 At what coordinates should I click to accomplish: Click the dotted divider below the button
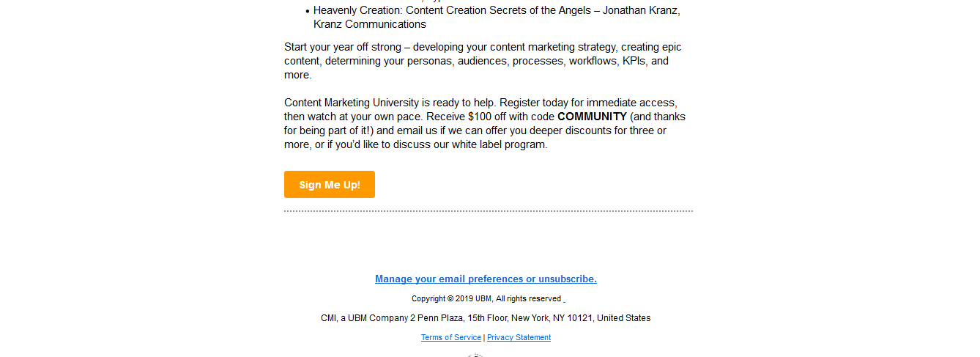tap(489, 211)
